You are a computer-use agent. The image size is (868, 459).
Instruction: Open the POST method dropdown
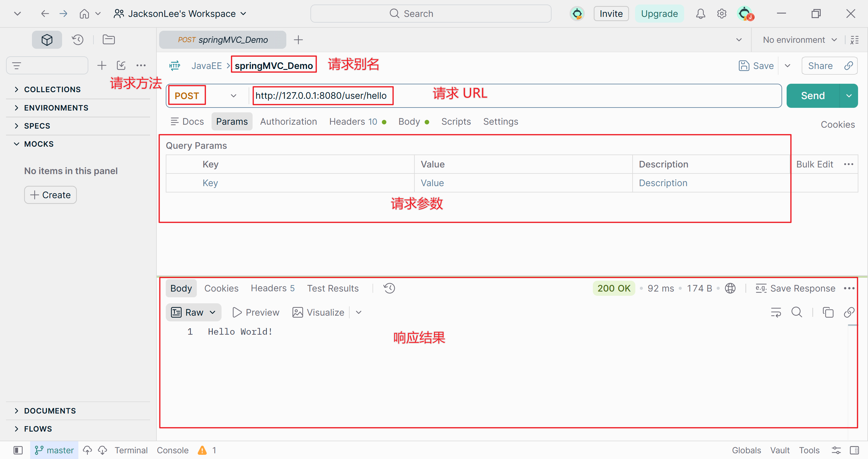pyautogui.click(x=233, y=96)
